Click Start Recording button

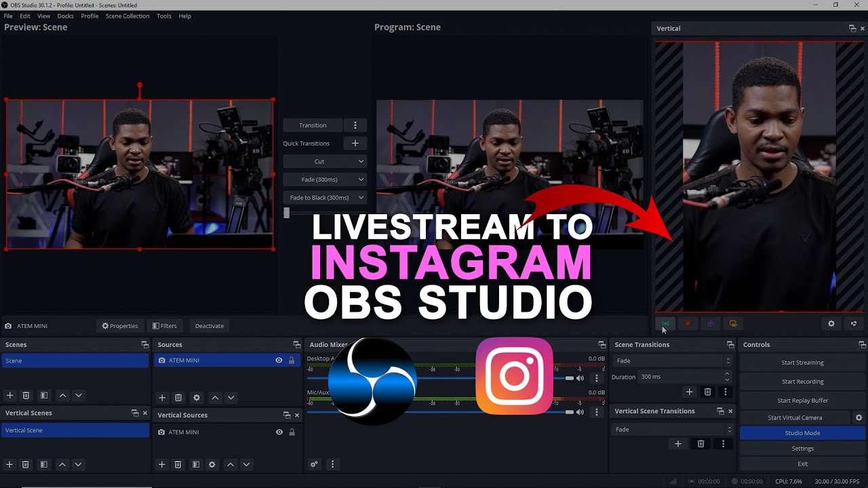pos(802,382)
